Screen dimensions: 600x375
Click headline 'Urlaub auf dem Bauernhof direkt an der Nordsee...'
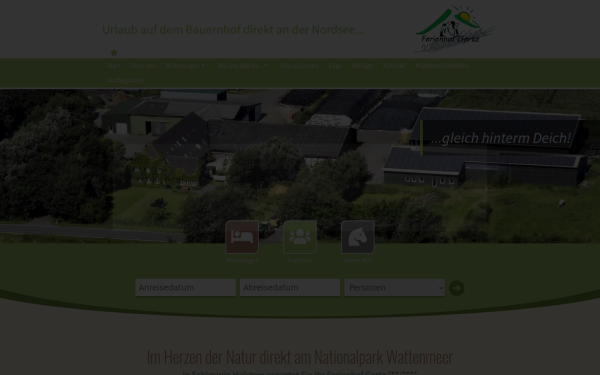tap(233, 29)
